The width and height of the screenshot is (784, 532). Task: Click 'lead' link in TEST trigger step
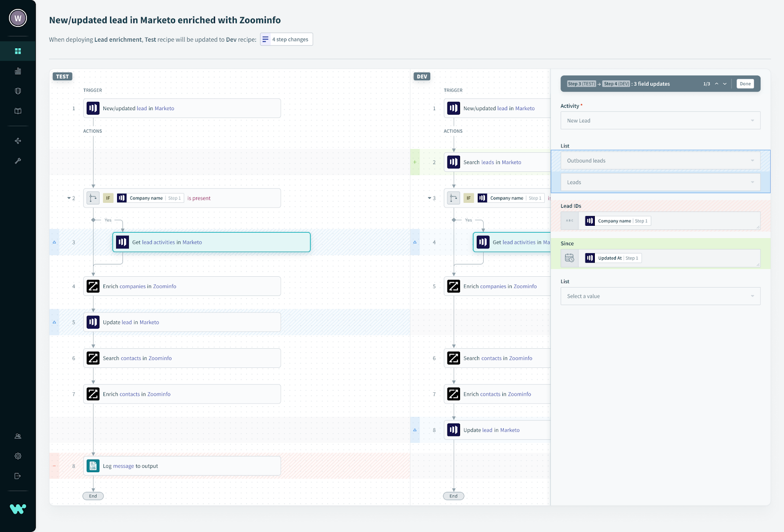(142, 108)
